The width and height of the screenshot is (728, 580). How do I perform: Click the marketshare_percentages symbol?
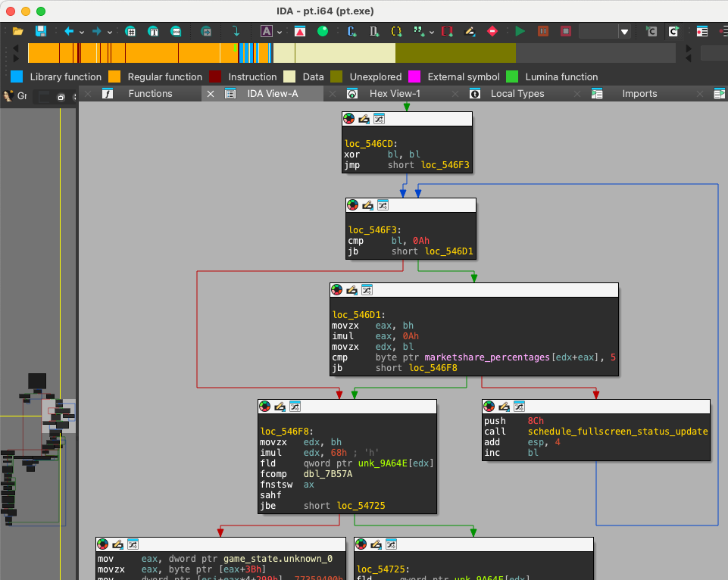pyautogui.click(x=487, y=357)
